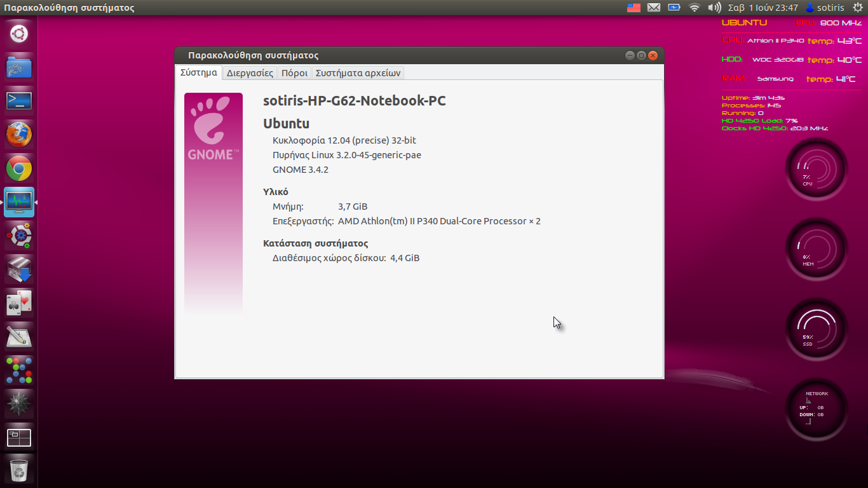Launch Google Chrome browser
The width and height of the screenshot is (868, 488).
(x=19, y=168)
